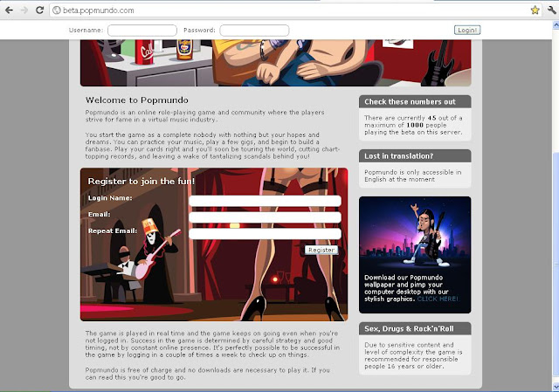Screen dimensions: 559x392
Task: Click the Login! button
Action: 467,30
